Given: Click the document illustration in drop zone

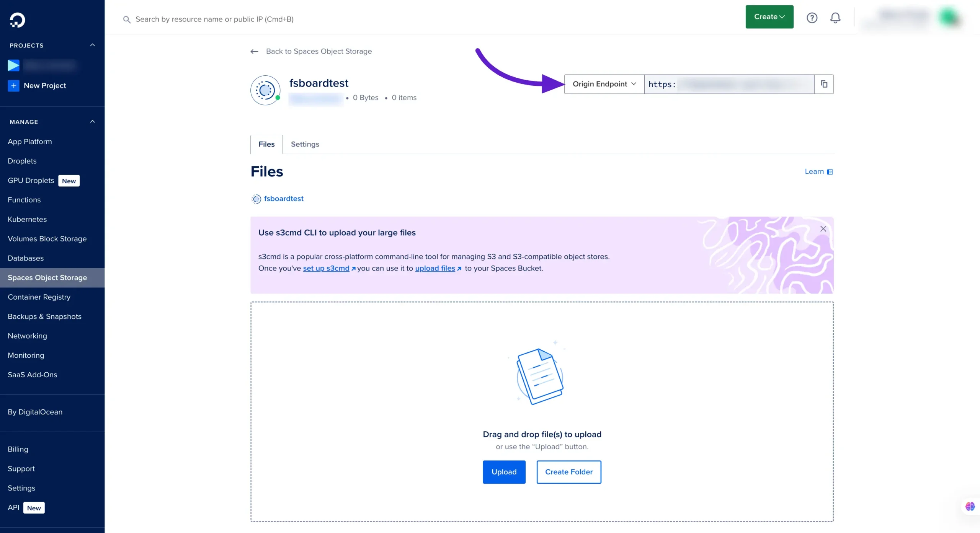Looking at the screenshot, I should pos(539,376).
